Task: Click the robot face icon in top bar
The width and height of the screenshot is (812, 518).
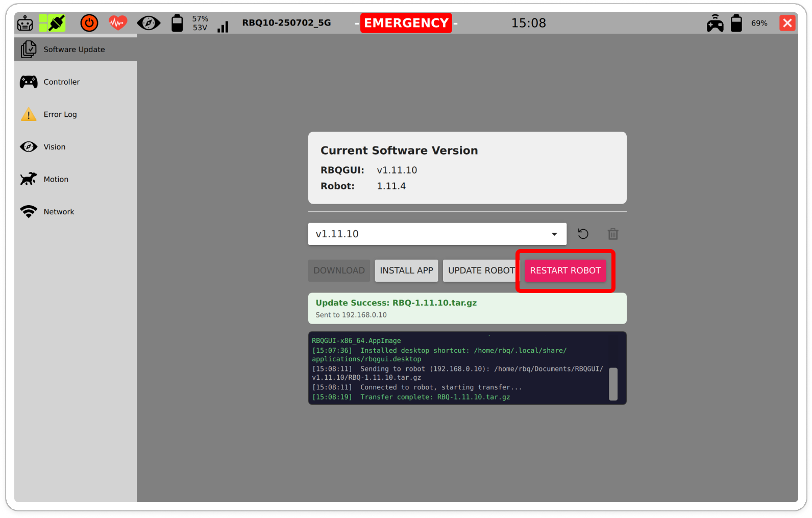Action: [x=25, y=23]
